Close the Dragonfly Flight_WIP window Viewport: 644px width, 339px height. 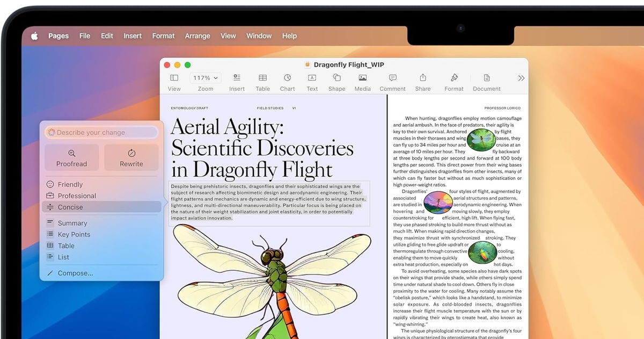(167, 65)
